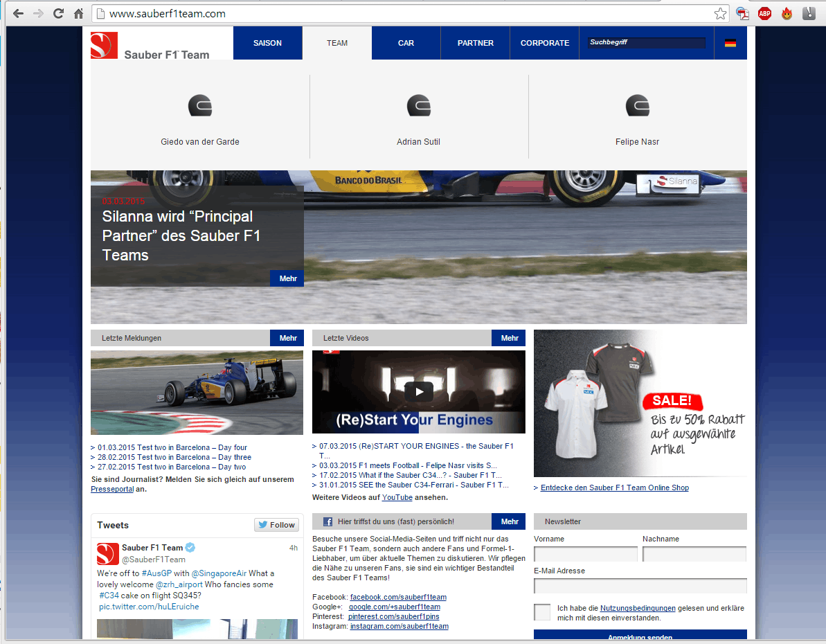Open 28.02.2015 Test two Barcelona Day three
Image resolution: width=826 pixels, height=644 pixels.
coord(174,458)
